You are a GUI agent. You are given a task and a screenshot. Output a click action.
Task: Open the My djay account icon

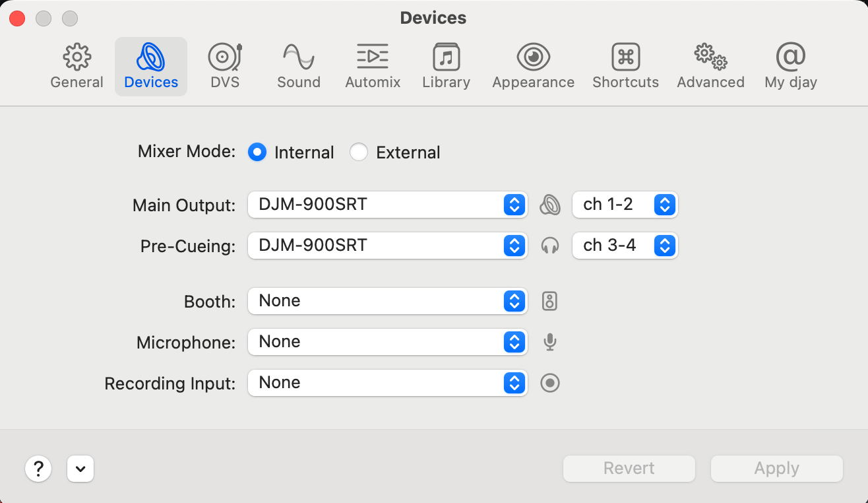tap(790, 58)
